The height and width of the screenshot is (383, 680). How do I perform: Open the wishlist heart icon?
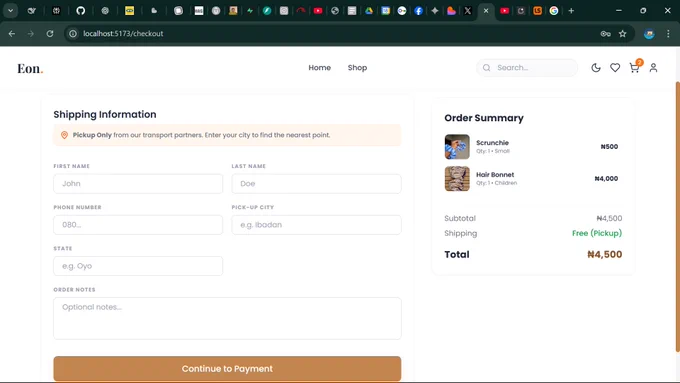coord(615,68)
